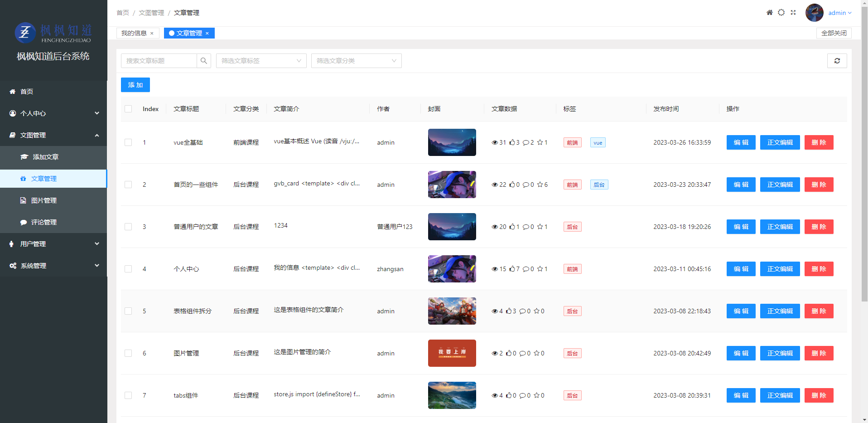Image resolution: width=868 pixels, height=423 pixels.
Task: Switch to the 我的信息 tab
Action: pyautogui.click(x=134, y=33)
